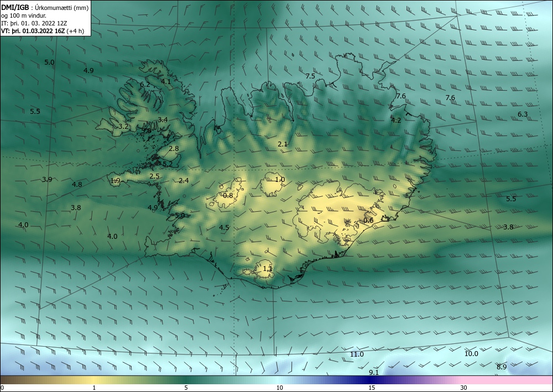
Task: Click the 8.9 value in the corner
Action: coord(502,367)
